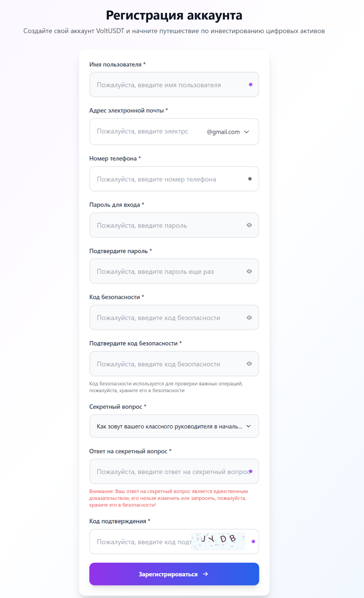Show the confirm security code using eye icon
Screen dimensions: 364x598
pyautogui.click(x=249, y=364)
